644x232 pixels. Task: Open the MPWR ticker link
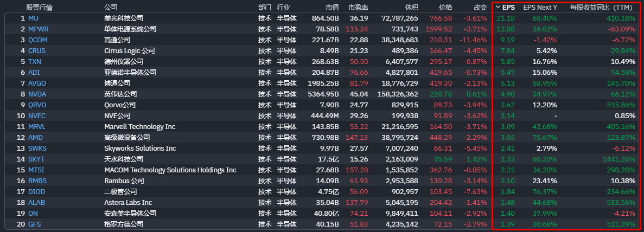pyautogui.click(x=38, y=29)
